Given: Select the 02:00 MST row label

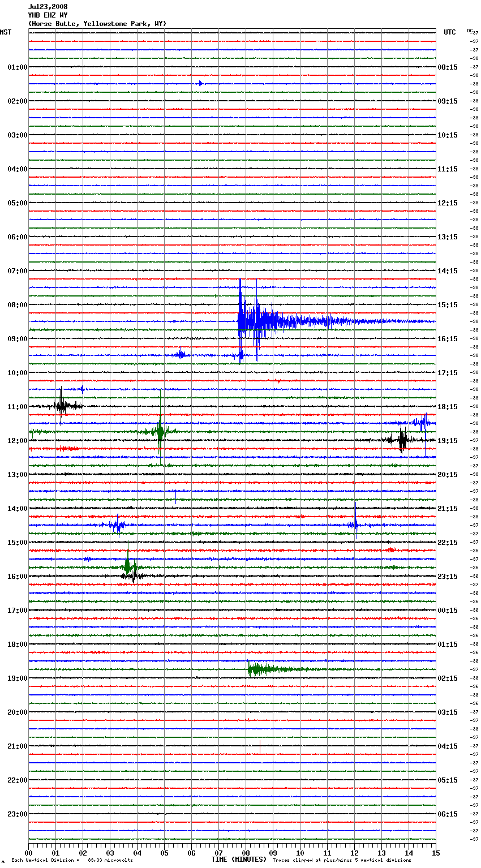Looking at the screenshot, I should tap(18, 101).
